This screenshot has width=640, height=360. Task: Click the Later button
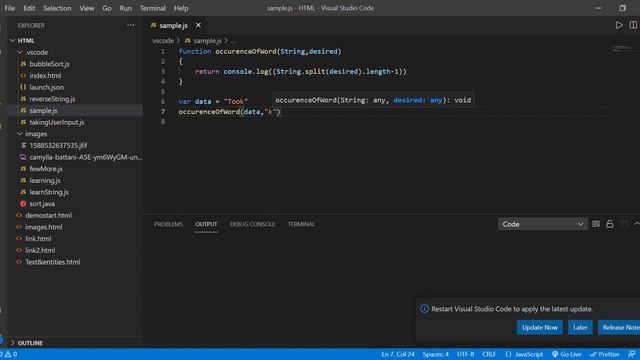[x=580, y=327]
